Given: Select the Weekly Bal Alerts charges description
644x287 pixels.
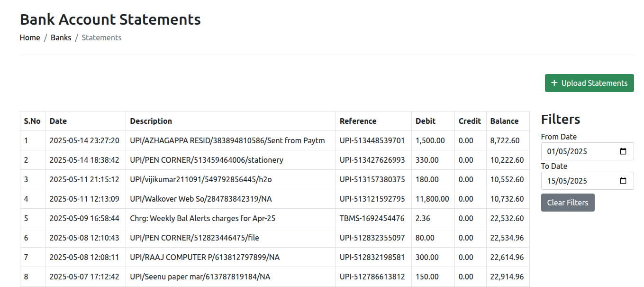Looking at the screenshot, I should point(203,218).
